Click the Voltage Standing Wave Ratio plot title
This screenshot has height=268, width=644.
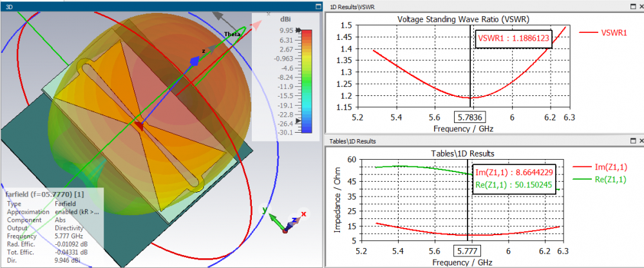[462, 19]
